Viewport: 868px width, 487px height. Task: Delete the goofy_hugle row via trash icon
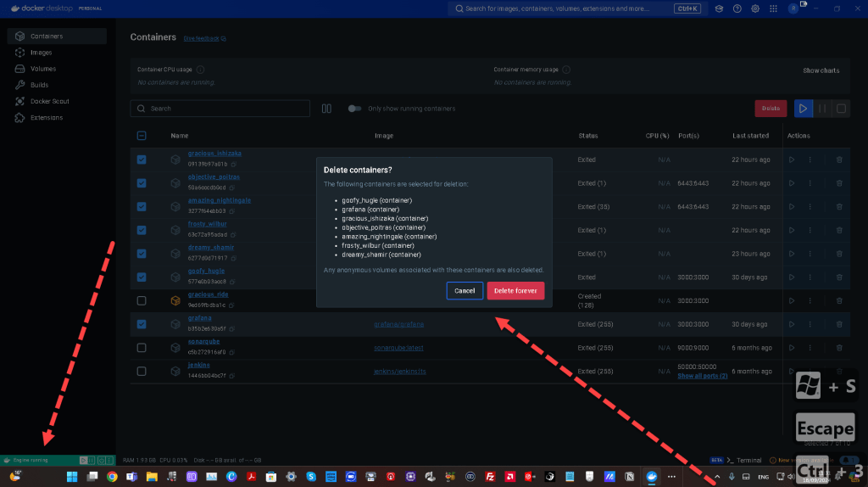coord(839,277)
